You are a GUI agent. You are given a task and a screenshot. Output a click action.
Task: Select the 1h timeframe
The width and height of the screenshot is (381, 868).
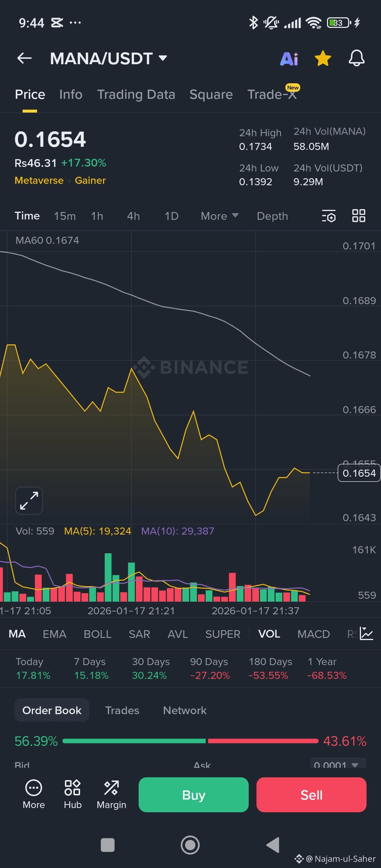pos(97,216)
